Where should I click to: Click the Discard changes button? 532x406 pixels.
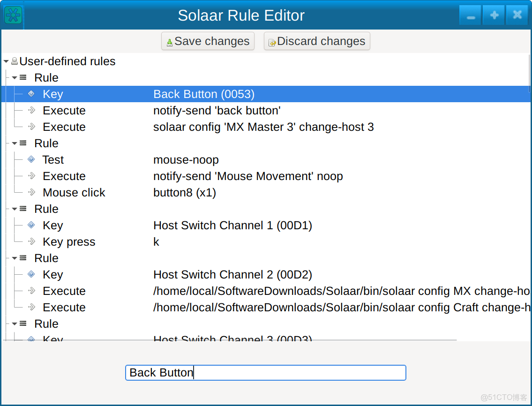point(317,41)
